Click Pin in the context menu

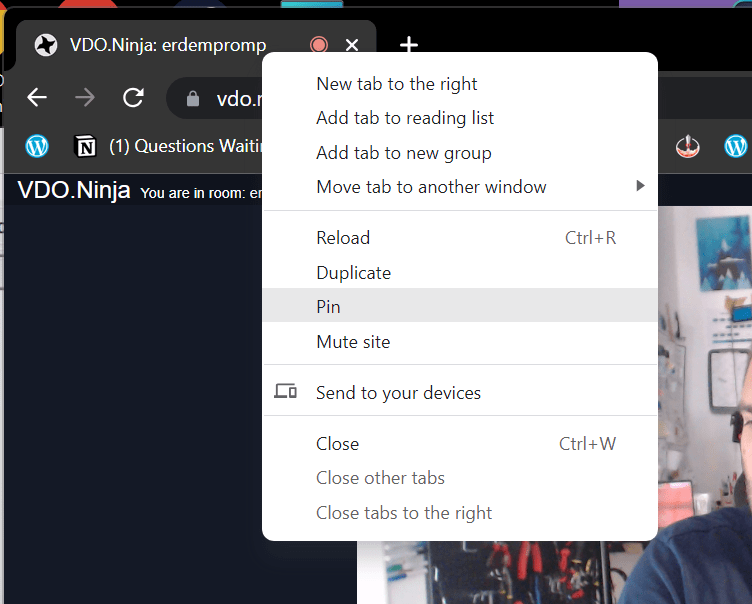tap(460, 307)
